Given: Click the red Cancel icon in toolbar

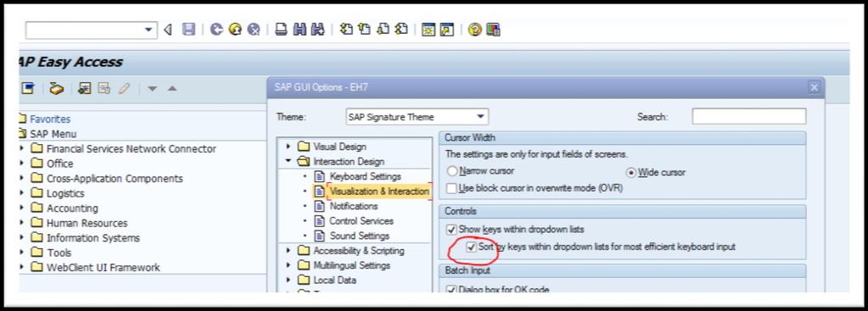Looking at the screenshot, I should pyautogui.click(x=254, y=30).
